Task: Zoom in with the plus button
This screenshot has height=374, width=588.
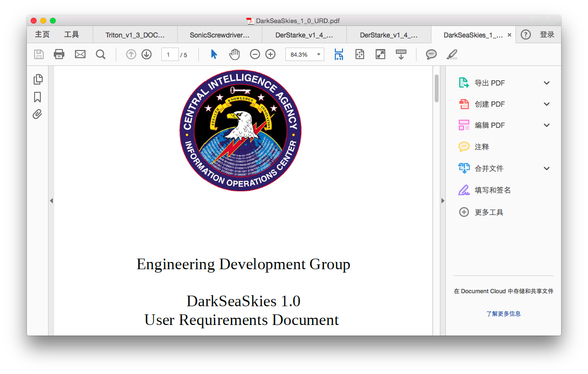Action: pyautogui.click(x=270, y=54)
